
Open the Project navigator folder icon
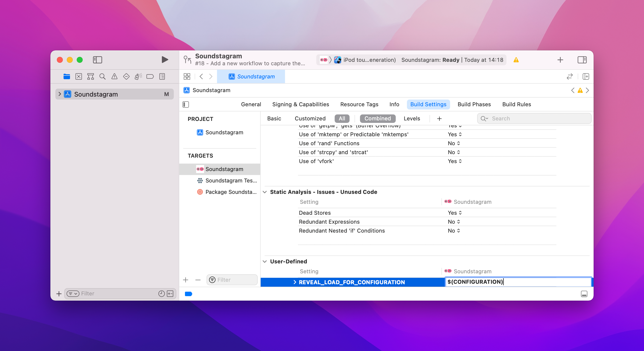pos(67,76)
